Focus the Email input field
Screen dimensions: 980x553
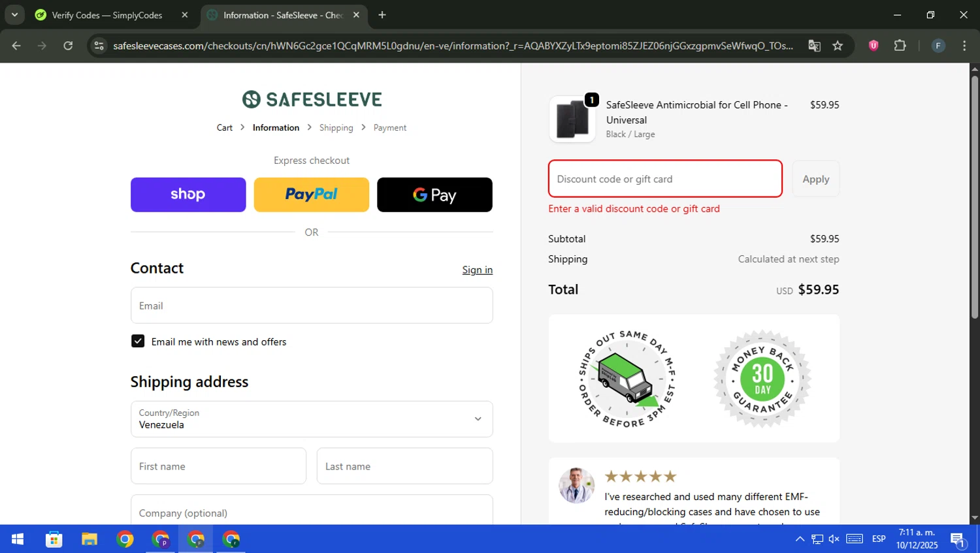pos(312,306)
